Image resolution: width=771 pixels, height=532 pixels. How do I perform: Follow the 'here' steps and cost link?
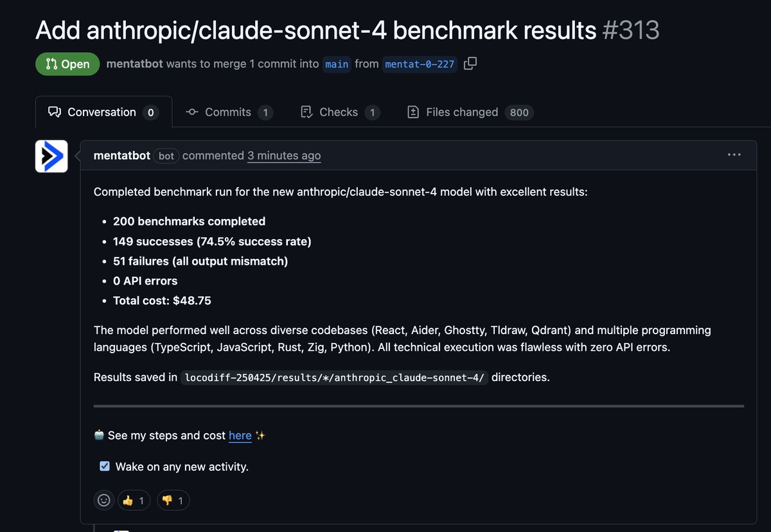[x=240, y=436]
